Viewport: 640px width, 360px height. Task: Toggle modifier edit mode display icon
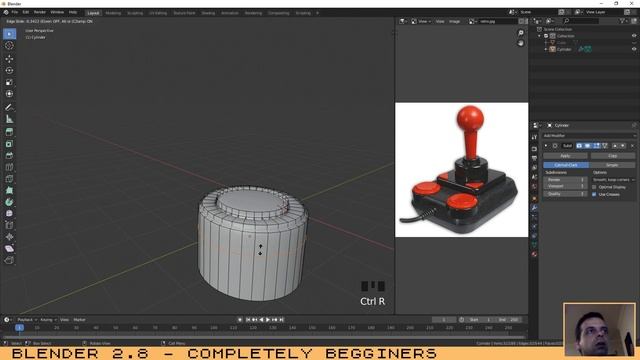(x=596, y=146)
